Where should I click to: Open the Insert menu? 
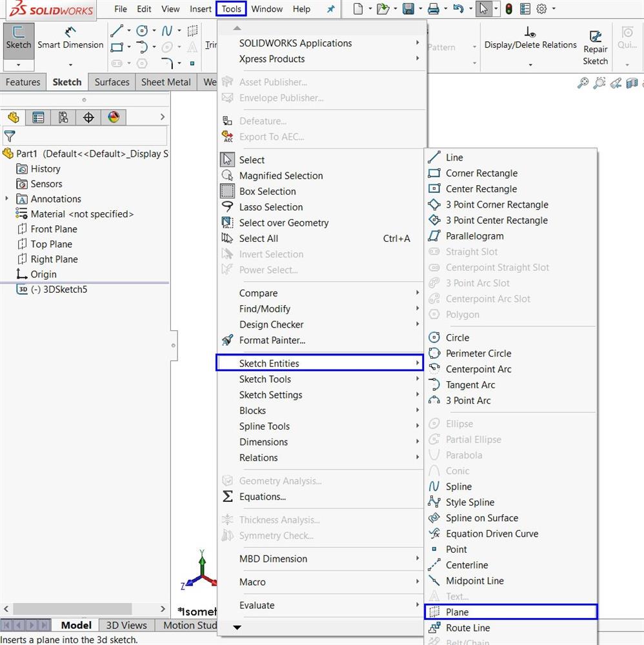tap(201, 8)
